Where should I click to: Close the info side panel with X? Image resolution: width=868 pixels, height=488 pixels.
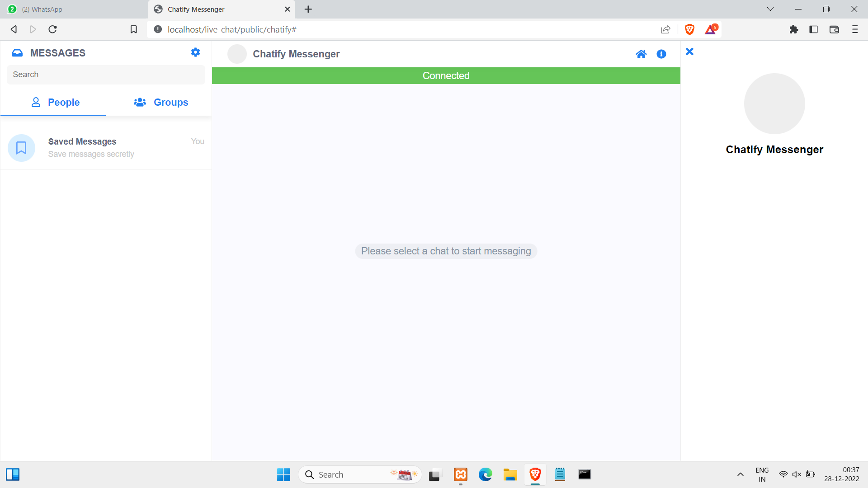coord(689,52)
